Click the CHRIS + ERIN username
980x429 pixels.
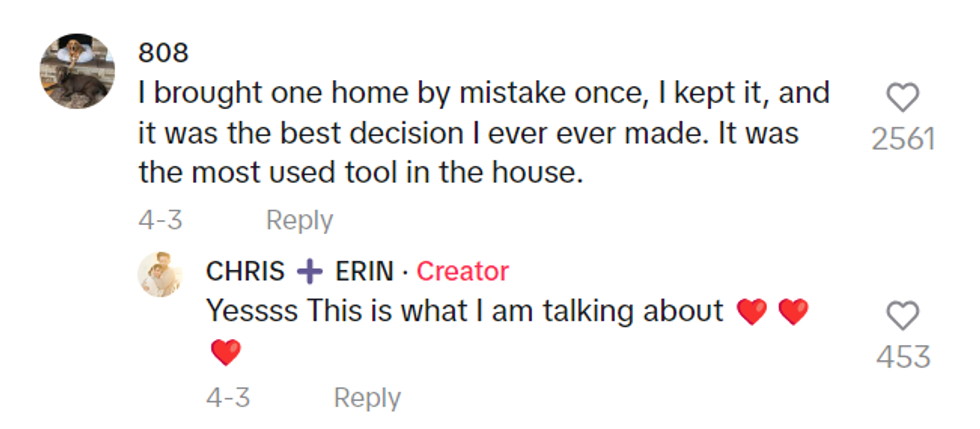click(x=300, y=271)
